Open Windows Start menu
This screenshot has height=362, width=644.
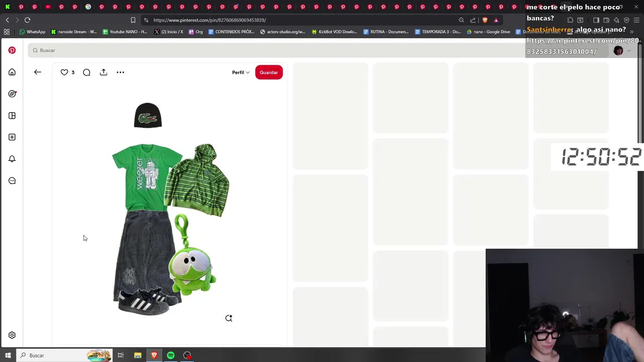[8, 355]
